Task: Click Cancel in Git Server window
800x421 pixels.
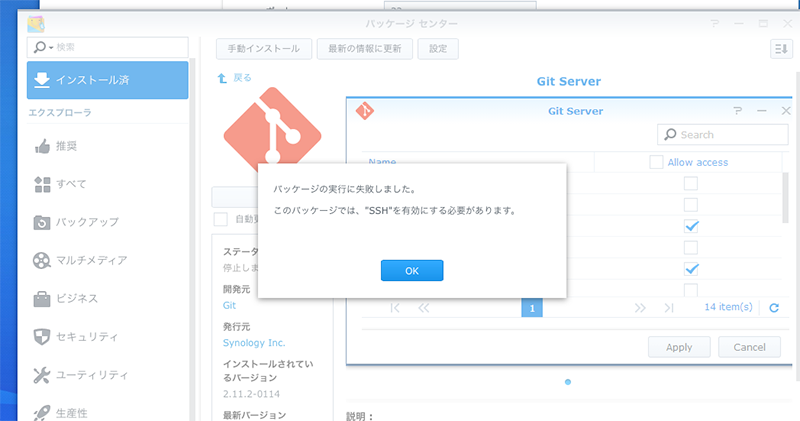Action: coord(749,347)
